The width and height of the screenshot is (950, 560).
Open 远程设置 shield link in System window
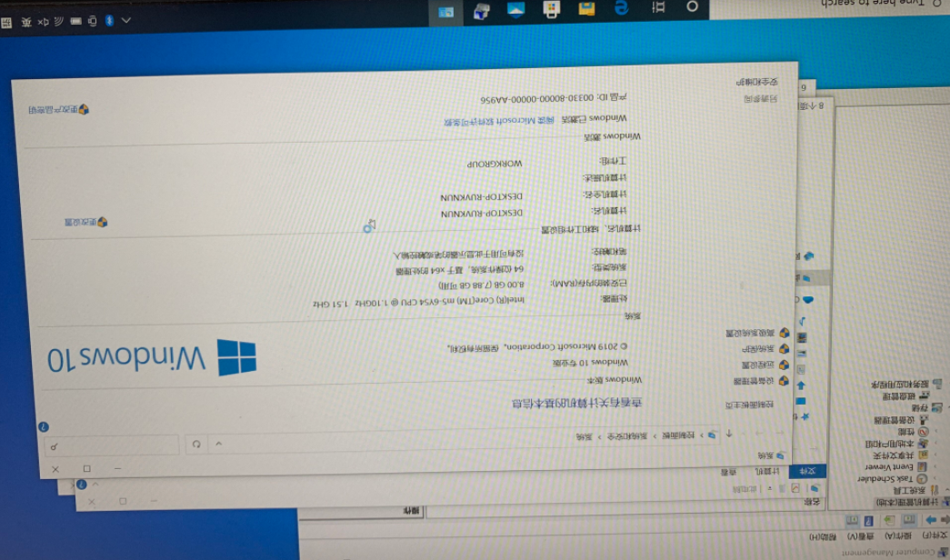pos(765,365)
